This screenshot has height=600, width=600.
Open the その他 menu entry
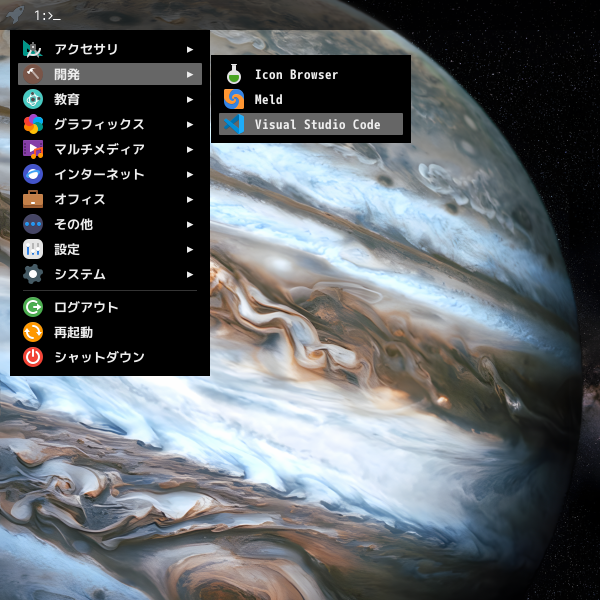click(x=110, y=224)
